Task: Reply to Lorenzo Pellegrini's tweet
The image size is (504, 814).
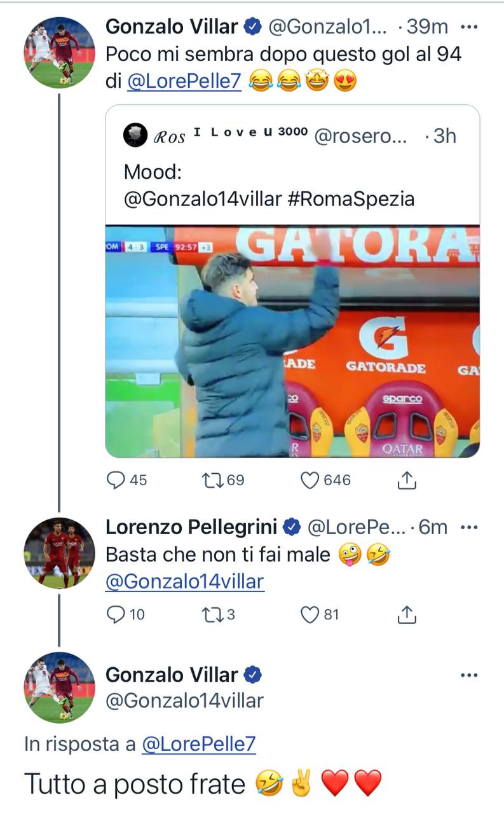Action: tap(116, 614)
